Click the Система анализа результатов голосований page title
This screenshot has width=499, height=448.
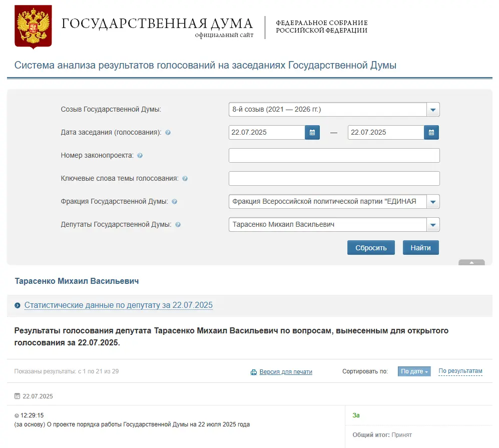(205, 65)
